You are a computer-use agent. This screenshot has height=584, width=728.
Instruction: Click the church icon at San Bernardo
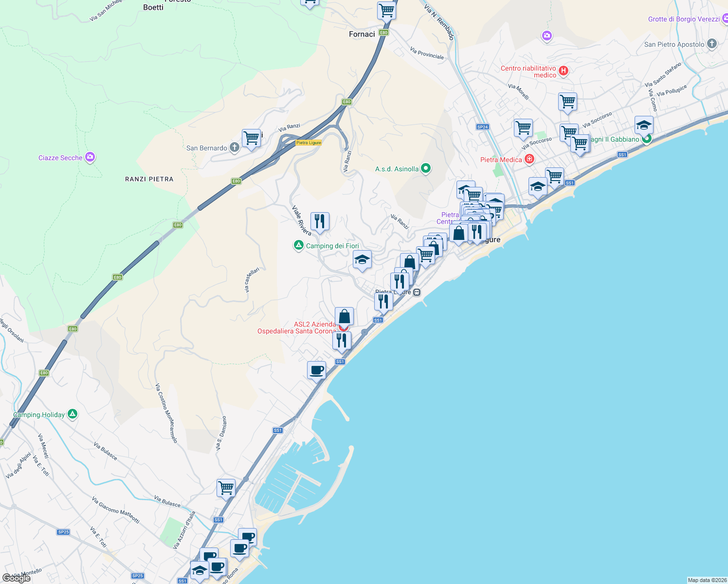click(x=234, y=147)
